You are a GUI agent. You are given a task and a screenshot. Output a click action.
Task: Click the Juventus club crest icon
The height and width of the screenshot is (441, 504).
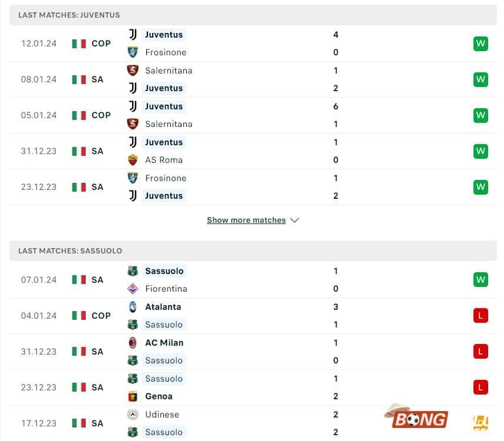pyautogui.click(x=132, y=35)
